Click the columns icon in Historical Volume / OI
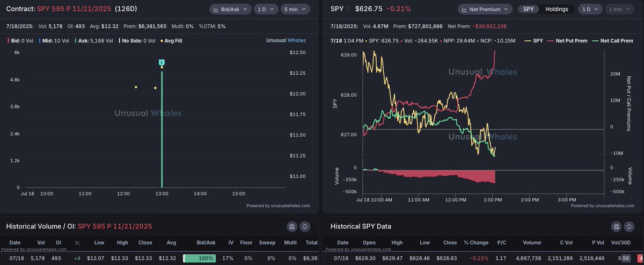 coord(292,226)
